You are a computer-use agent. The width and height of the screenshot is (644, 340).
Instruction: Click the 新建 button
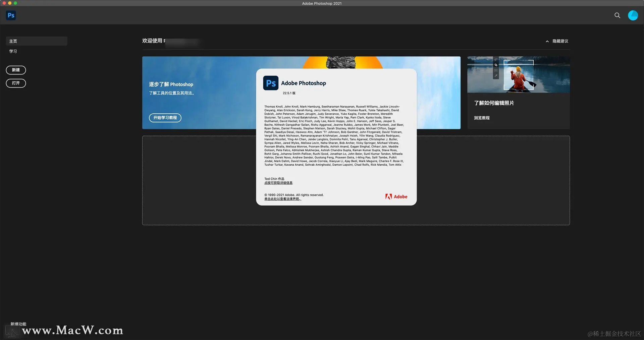click(16, 70)
